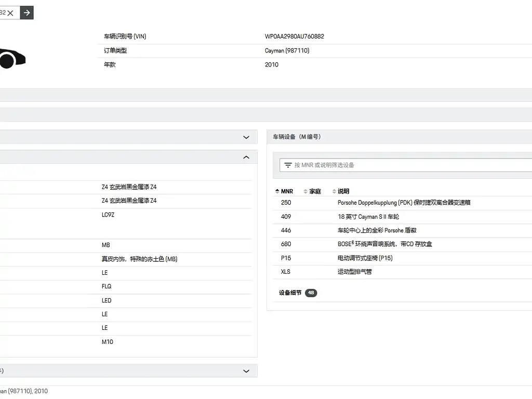Expand the collapsed section above the paint list
The height and width of the screenshot is (399, 532).
point(246,137)
